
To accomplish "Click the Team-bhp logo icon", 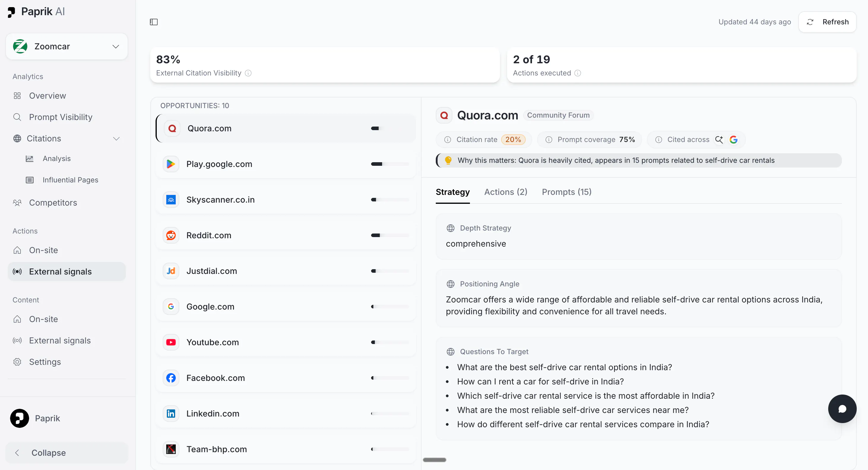I will click(171, 450).
